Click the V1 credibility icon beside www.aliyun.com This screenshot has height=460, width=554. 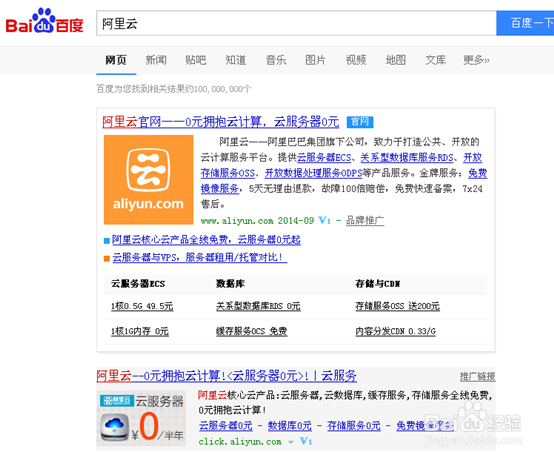pos(324,220)
